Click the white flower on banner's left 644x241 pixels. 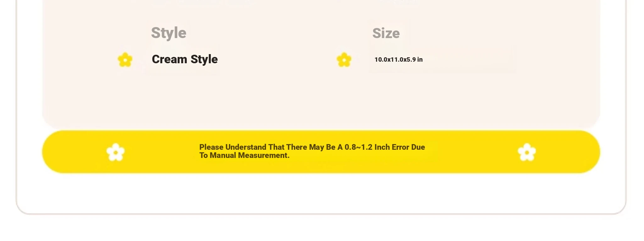[115, 152]
